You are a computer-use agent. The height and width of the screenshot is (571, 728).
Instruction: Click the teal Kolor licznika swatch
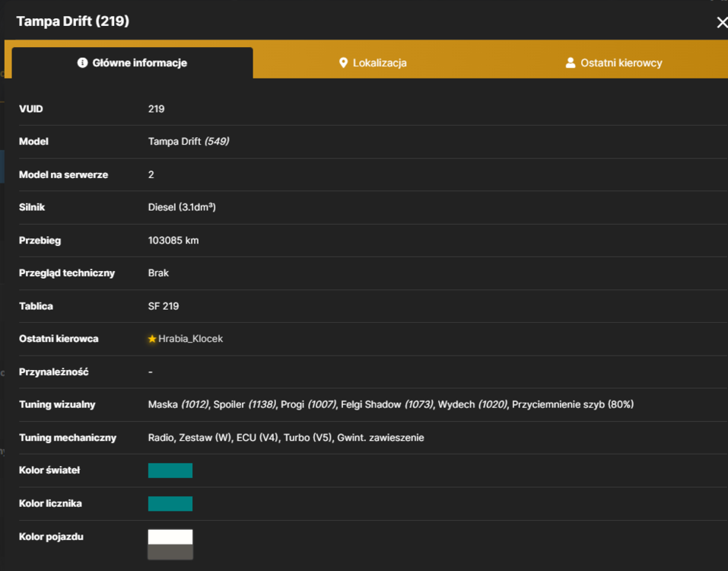(170, 504)
